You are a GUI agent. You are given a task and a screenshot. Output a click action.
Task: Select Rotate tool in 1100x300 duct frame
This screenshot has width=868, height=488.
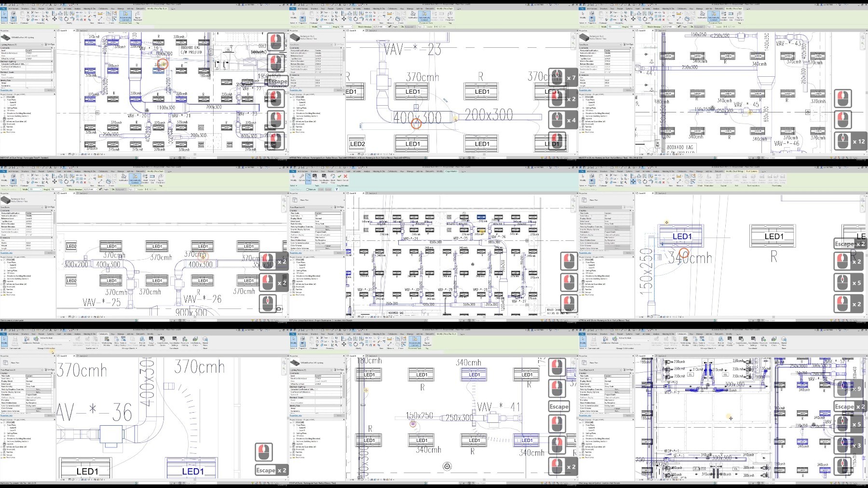[66, 19]
